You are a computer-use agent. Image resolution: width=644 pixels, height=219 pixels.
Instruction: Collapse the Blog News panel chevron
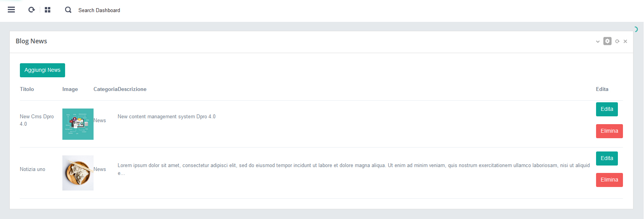(x=598, y=41)
